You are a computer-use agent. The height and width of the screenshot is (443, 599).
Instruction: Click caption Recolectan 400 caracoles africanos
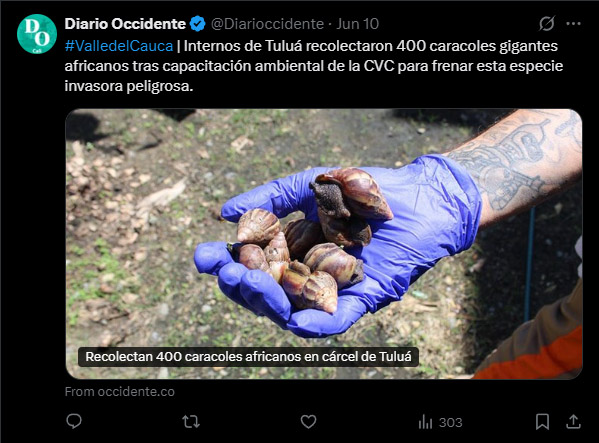[x=248, y=357]
